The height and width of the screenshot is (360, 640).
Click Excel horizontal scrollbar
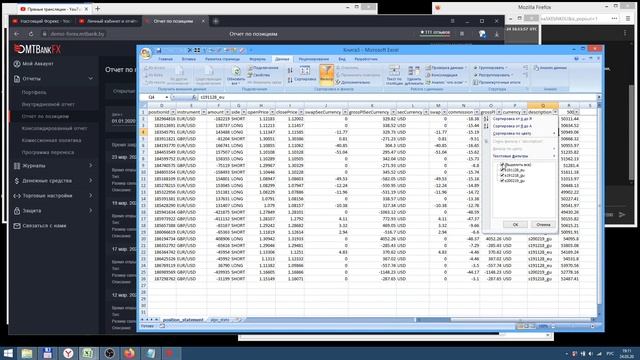[x=505, y=320]
